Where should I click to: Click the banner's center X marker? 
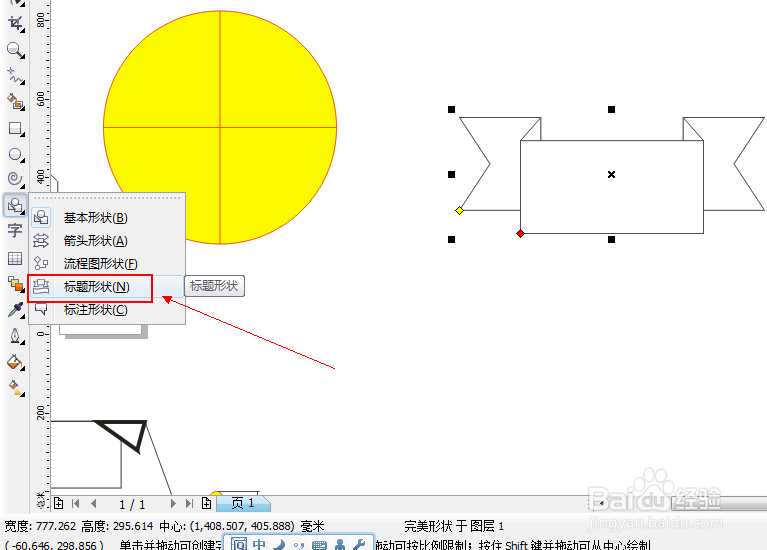[611, 174]
